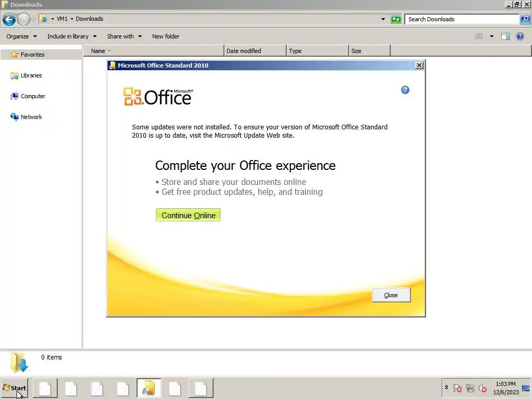Select Computer in navigation pane
This screenshot has width=532, height=399.
33,96
